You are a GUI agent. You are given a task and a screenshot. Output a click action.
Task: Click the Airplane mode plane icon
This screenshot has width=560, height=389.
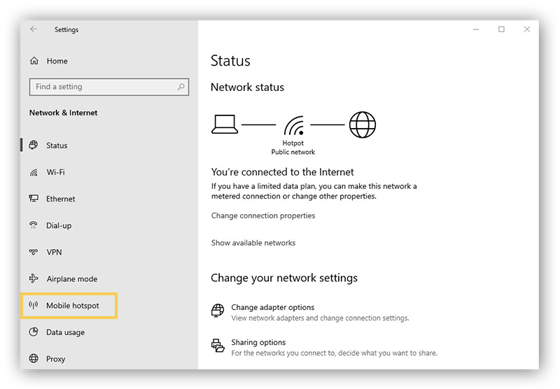(x=34, y=278)
